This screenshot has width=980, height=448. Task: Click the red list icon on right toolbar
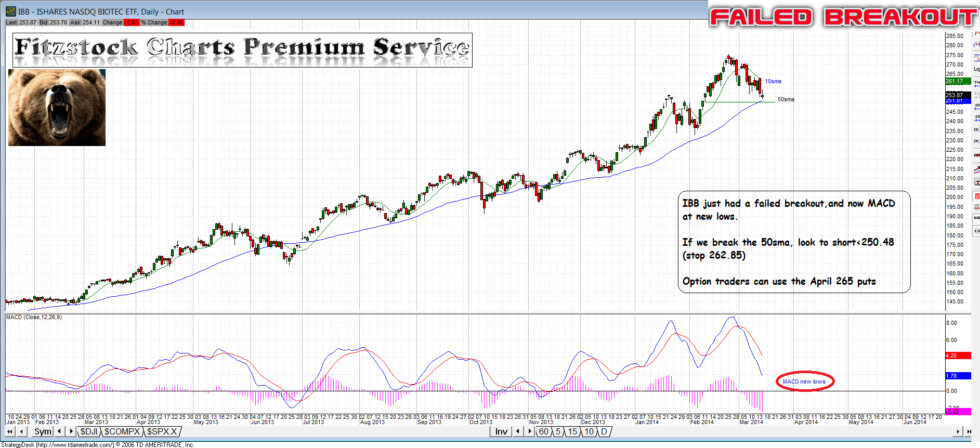[x=977, y=196]
